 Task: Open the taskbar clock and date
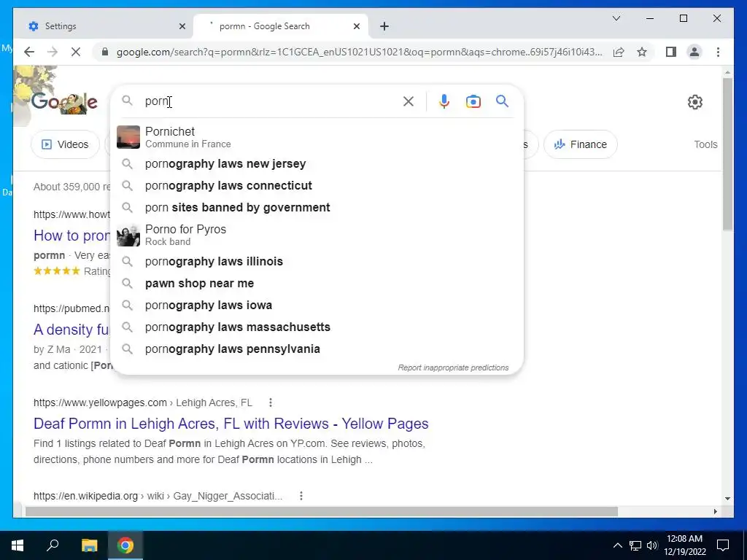pyautogui.click(x=684, y=545)
